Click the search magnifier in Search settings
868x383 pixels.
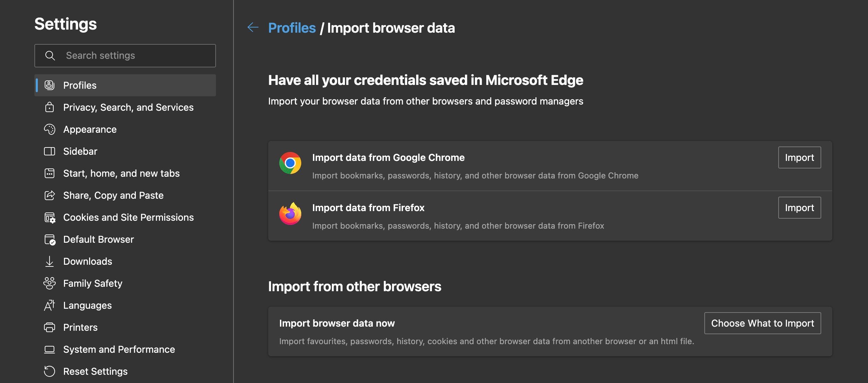point(50,55)
